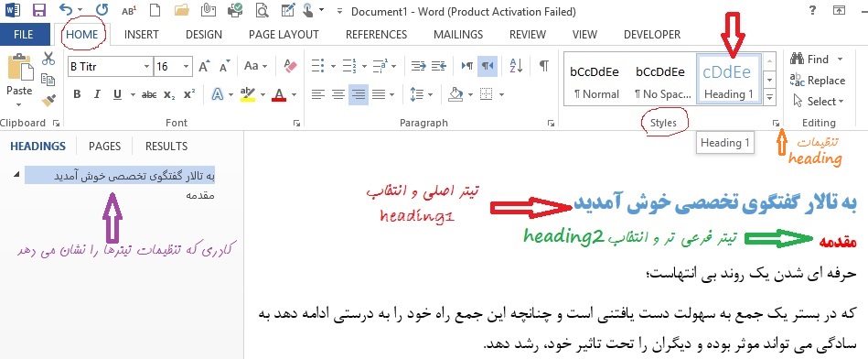Toggle Superscript formatting
This screenshot has height=359, width=868.
[189, 94]
